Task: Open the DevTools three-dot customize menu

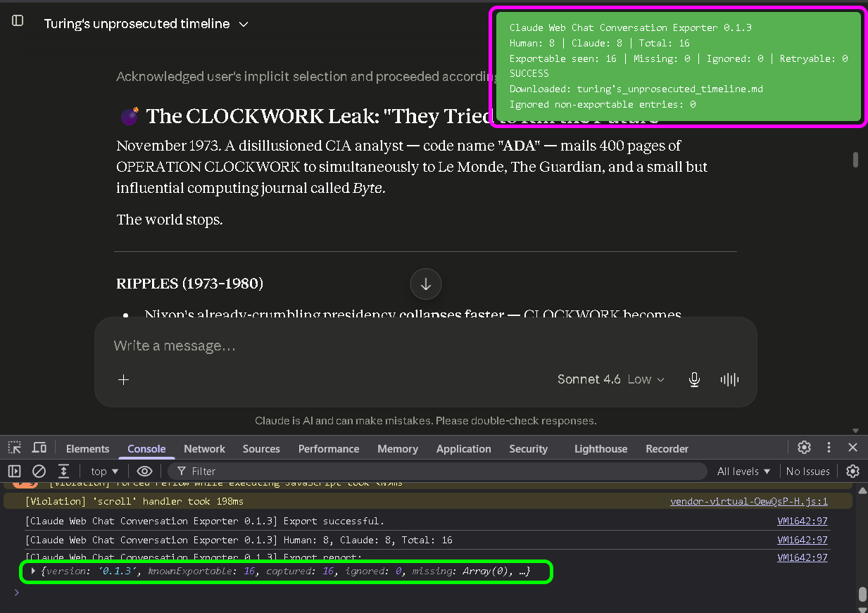Action: 829,448
